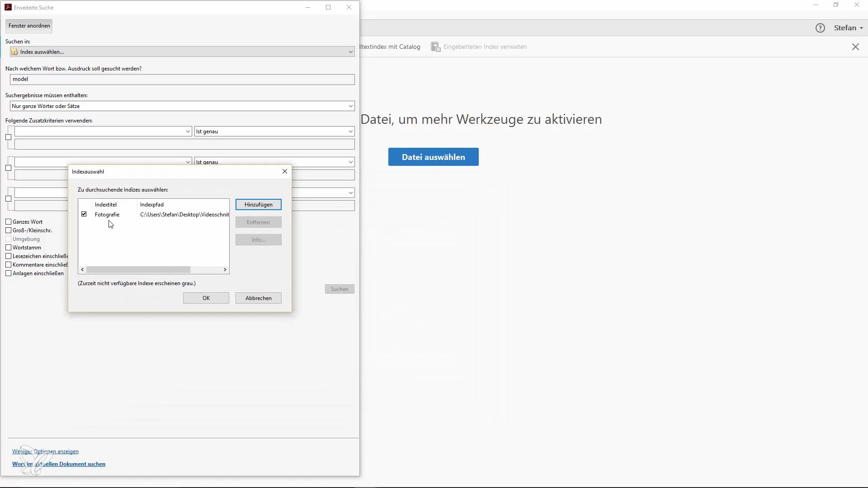Minimize the Erweiterte Suche window

[x=308, y=7]
